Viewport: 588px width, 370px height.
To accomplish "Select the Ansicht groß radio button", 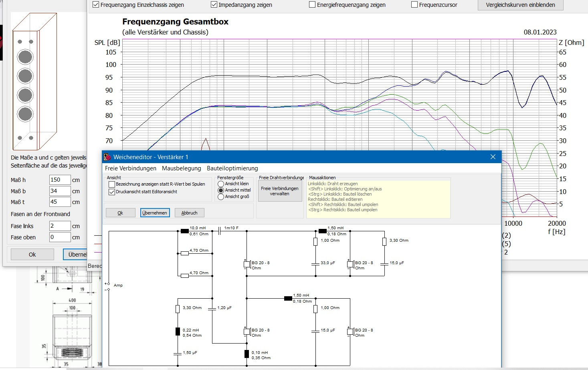I will [x=221, y=197].
